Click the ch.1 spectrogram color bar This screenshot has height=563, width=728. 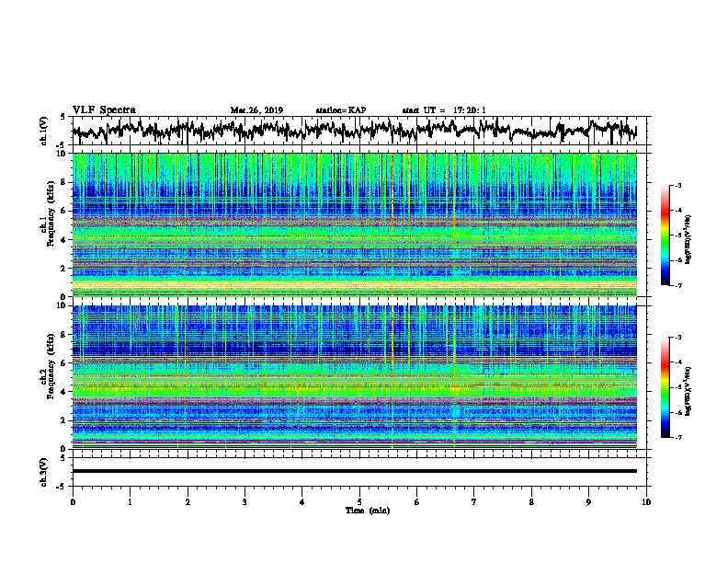click(x=665, y=236)
